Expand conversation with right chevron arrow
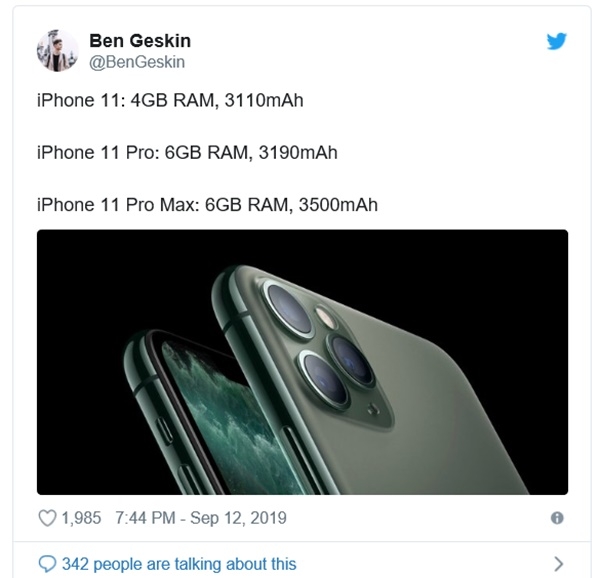Viewport: 600px width, 578px height. pyautogui.click(x=559, y=563)
